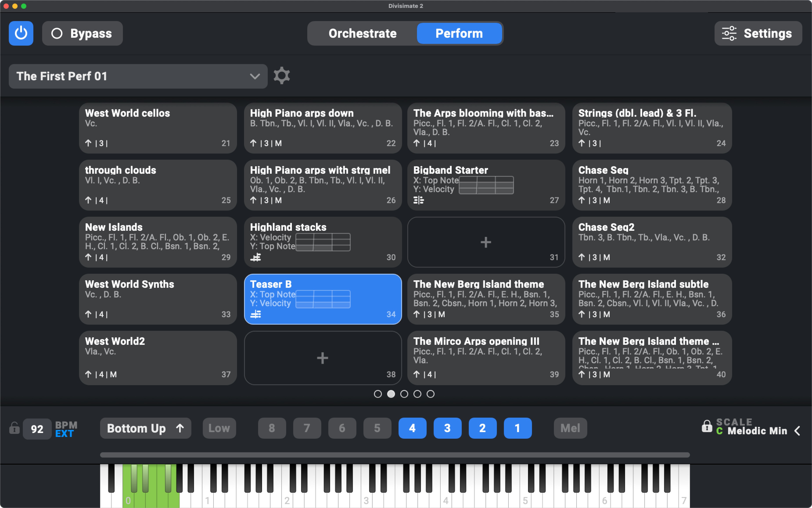Toggle voice 5 button
The width and height of the screenshot is (812, 508).
click(377, 428)
